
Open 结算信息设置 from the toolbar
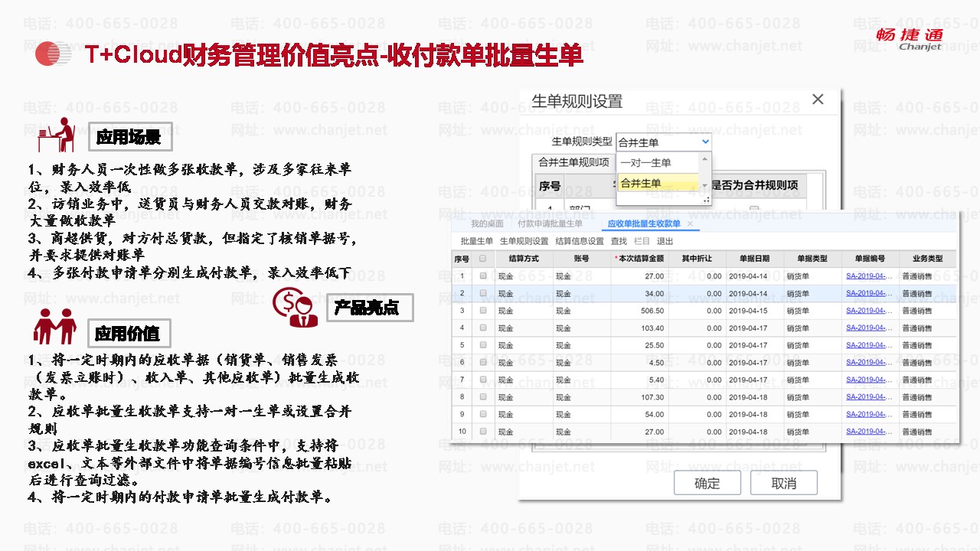[580, 241]
